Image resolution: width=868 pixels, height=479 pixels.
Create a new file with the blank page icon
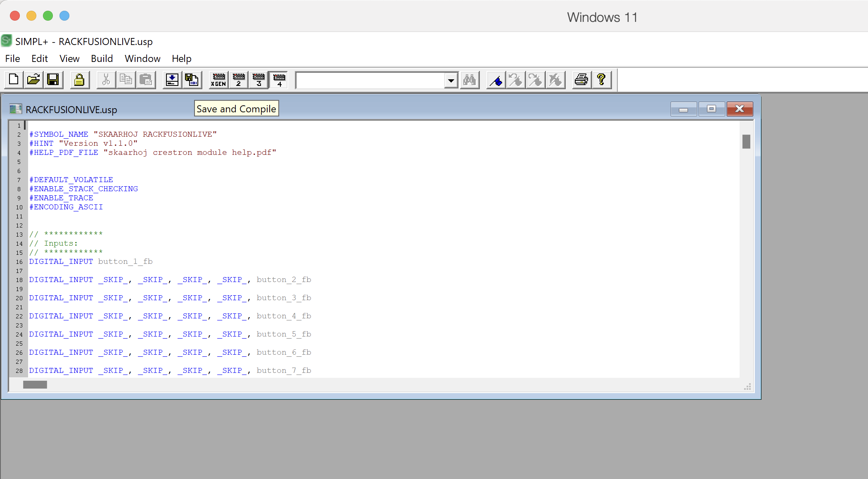tap(14, 79)
